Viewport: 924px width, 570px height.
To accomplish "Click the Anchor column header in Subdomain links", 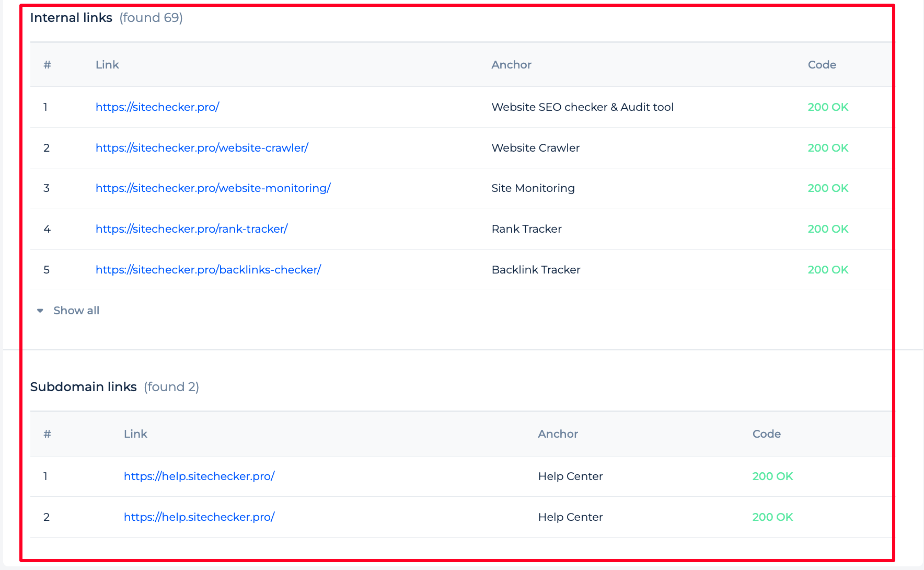I will click(558, 434).
